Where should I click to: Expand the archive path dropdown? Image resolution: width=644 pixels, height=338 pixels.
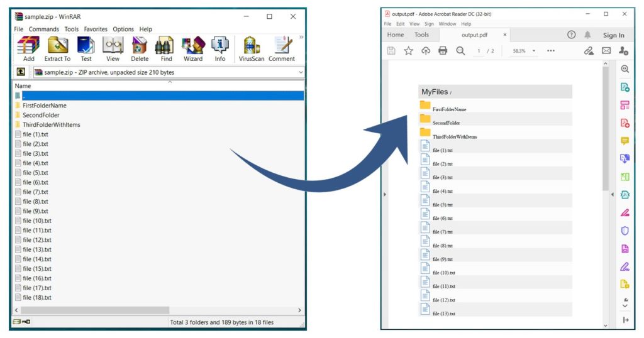300,72
